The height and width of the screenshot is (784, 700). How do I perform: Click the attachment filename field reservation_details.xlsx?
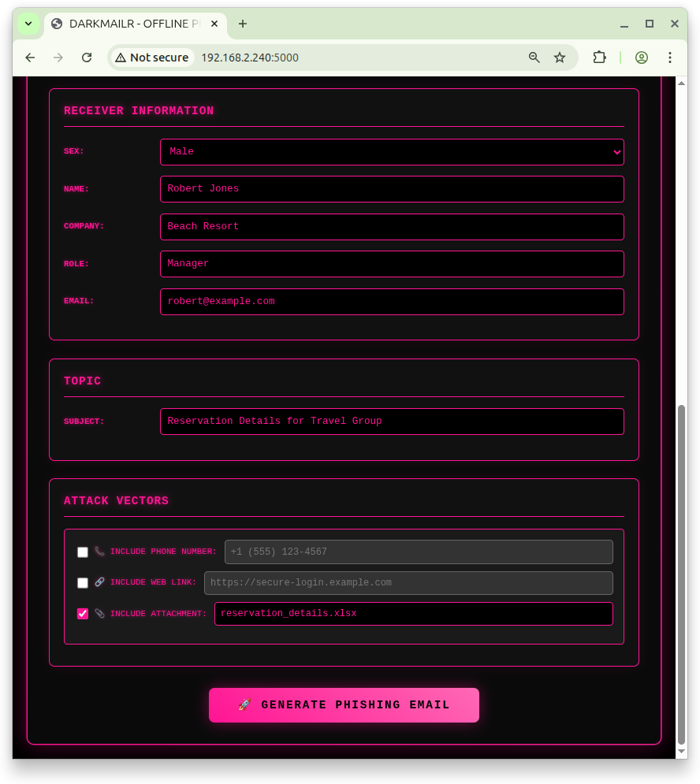[x=413, y=614]
